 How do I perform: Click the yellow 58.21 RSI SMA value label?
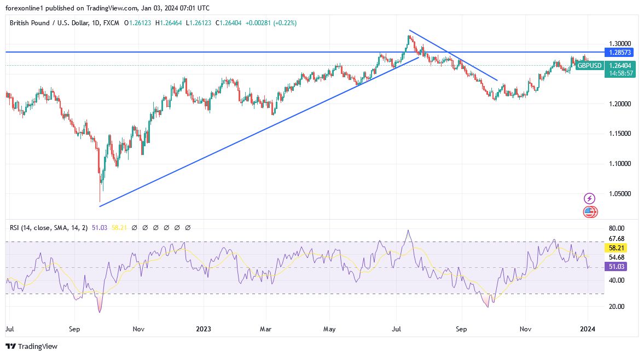click(617, 248)
